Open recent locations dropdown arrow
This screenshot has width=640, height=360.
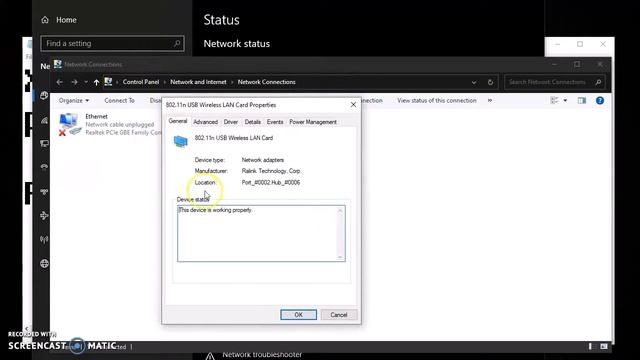click(x=86, y=82)
